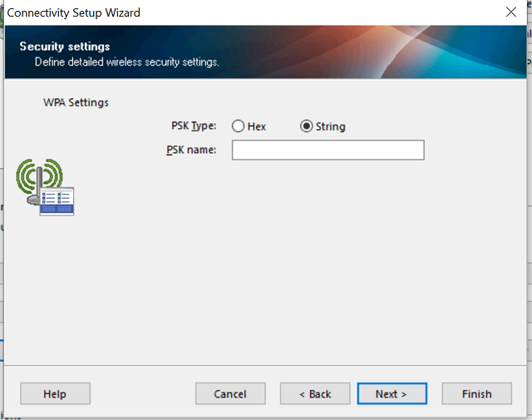Click the "Connectivity Setup Wizard" title bar
Viewport: 532px width, 420px height.
click(x=74, y=12)
